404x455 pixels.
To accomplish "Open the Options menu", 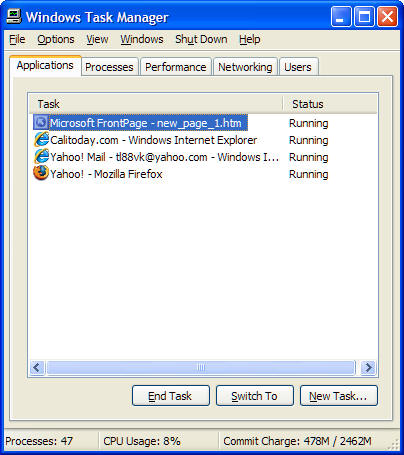I will pyautogui.click(x=56, y=39).
